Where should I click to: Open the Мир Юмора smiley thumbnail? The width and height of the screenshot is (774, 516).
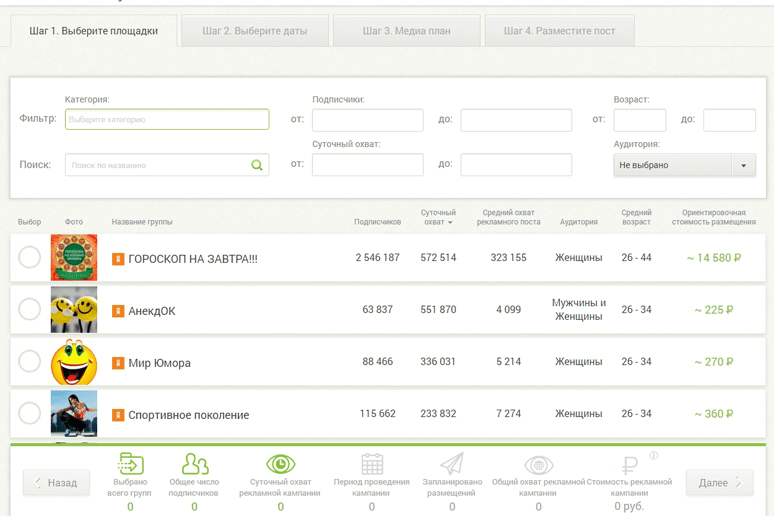coord(74,362)
